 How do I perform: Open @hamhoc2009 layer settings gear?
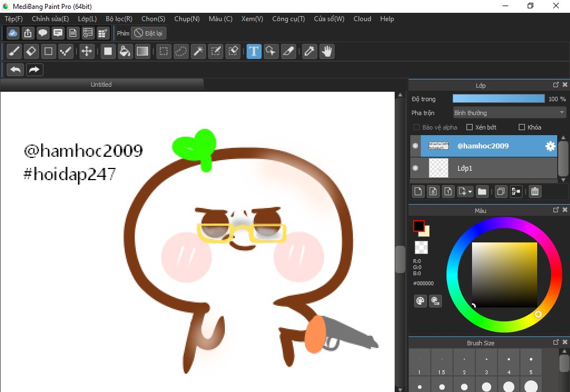tap(550, 146)
